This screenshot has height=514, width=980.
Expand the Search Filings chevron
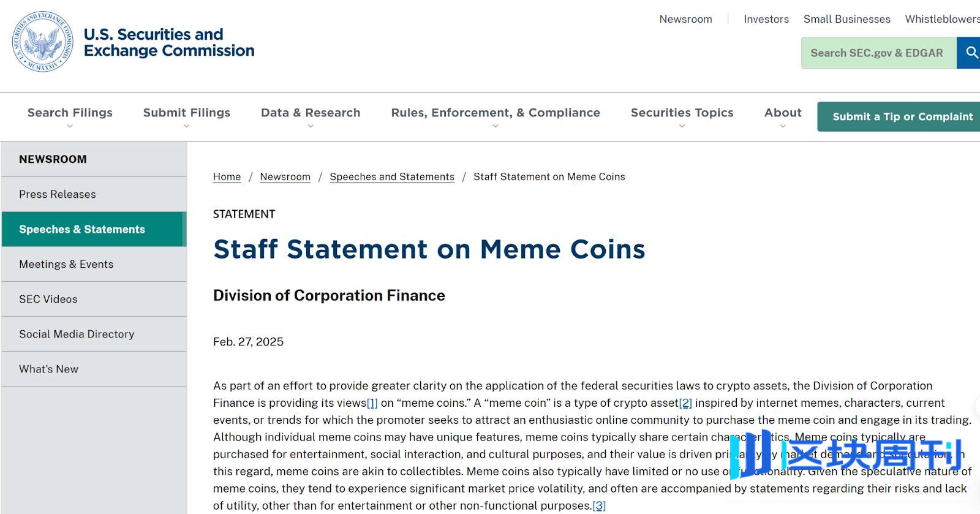click(x=70, y=126)
